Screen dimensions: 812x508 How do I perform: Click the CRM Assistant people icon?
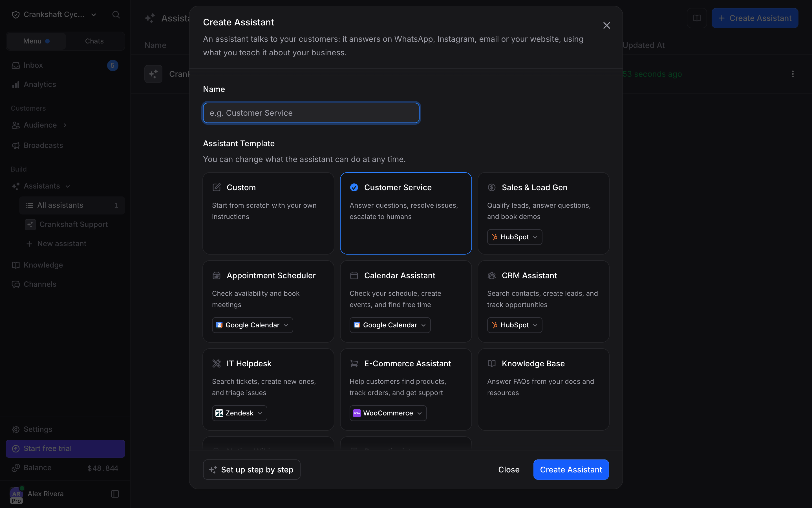(x=491, y=275)
